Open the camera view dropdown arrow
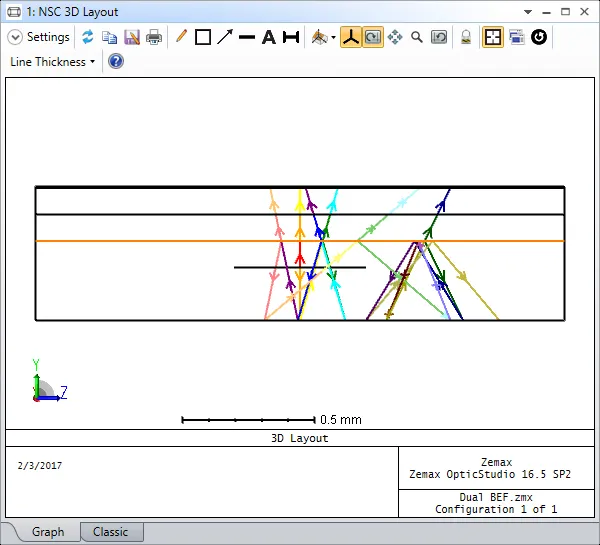This screenshot has height=545, width=600. point(333,38)
